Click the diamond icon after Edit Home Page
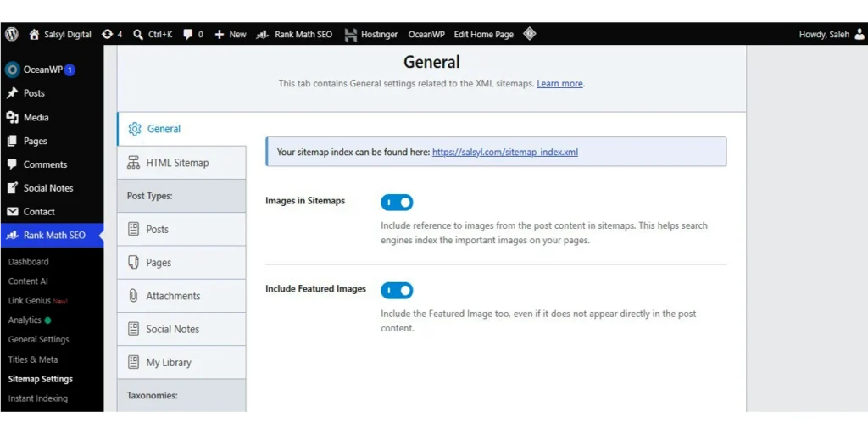The width and height of the screenshot is (868, 434). (529, 34)
